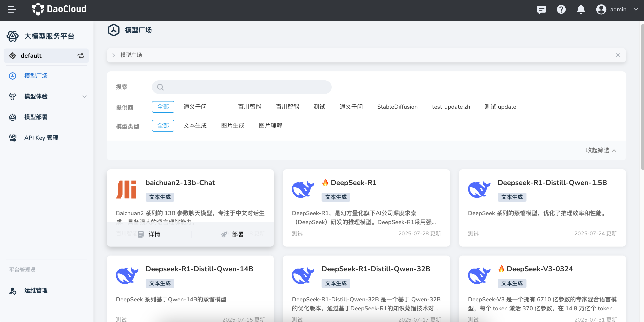Select the StableDiffusion provider filter
The width and height of the screenshot is (644, 322).
[x=397, y=107]
